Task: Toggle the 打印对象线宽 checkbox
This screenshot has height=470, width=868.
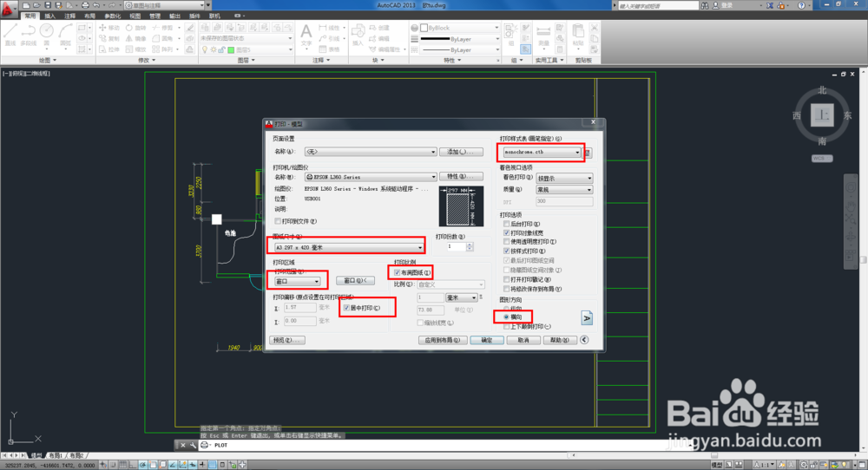Action: [507, 233]
